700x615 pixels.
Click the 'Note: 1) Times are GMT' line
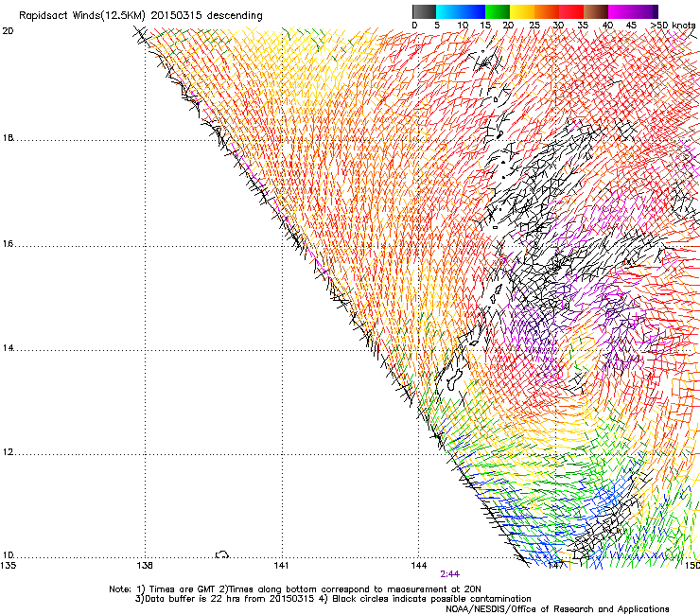pyautogui.click(x=295, y=589)
